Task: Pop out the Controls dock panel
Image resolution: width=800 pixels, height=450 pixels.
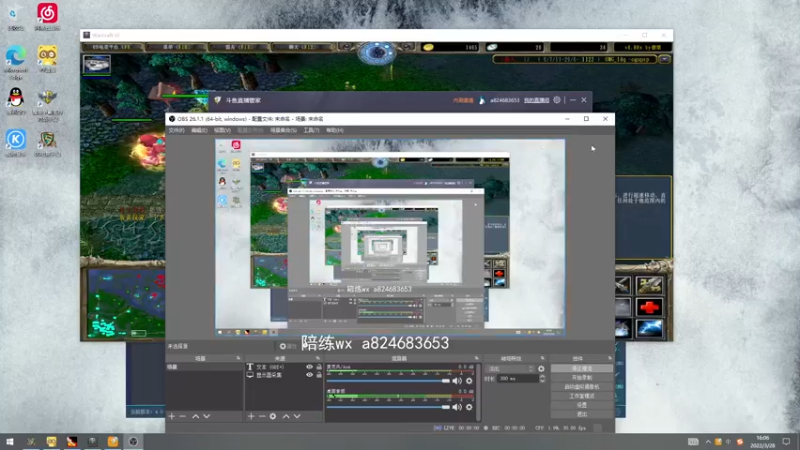Action: tap(609, 358)
